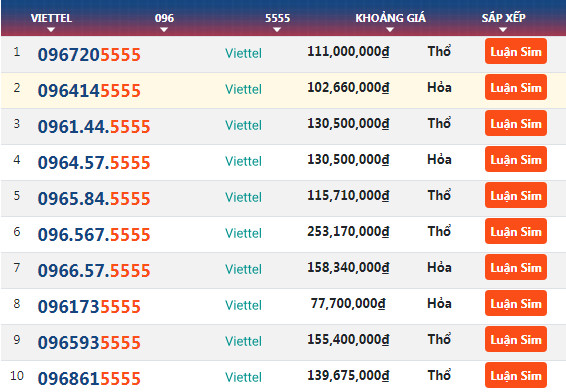The image size is (566, 392).
Task: Open SIM number 0961.44.5555
Action: pyautogui.click(x=94, y=127)
